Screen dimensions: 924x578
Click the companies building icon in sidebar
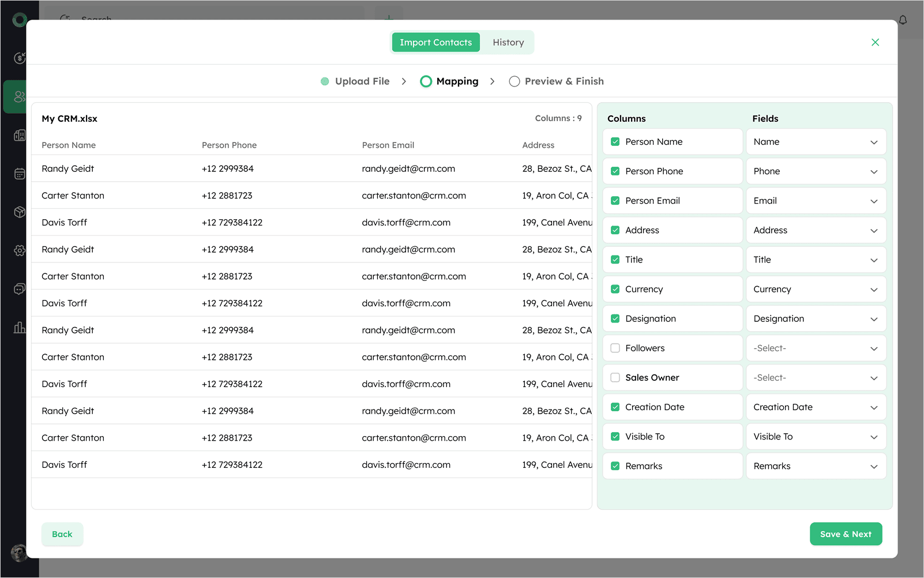20,136
